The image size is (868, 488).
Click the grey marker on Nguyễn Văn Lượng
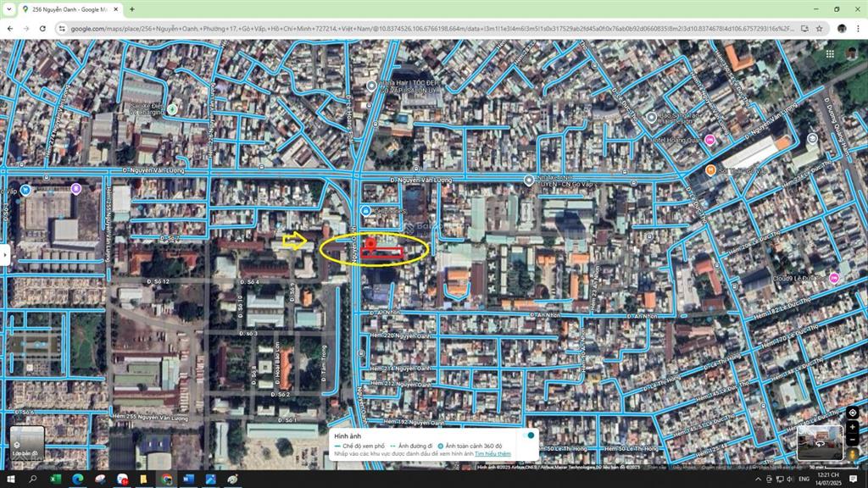tap(529, 180)
